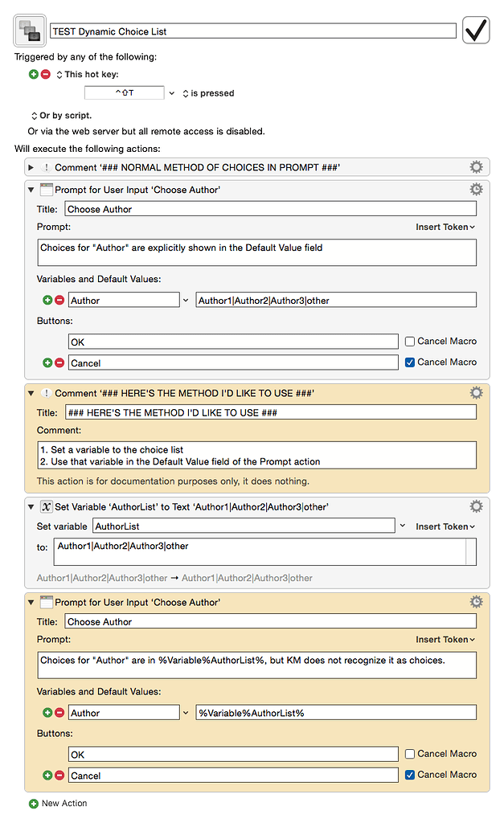
Task: Collapse the Set Variable AuthorList action
Action: pos(31,507)
